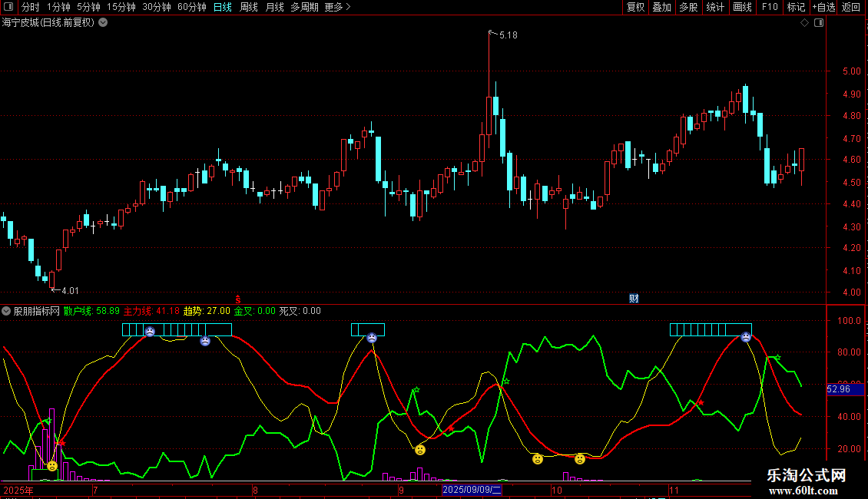The width and height of the screenshot is (868, 499).
Task: Select the 30分钟 period tab
Action: click(157, 7)
